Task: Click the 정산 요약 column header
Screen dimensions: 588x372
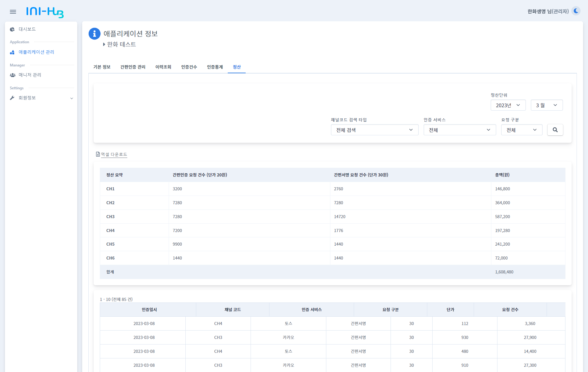Action: [x=114, y=175]
